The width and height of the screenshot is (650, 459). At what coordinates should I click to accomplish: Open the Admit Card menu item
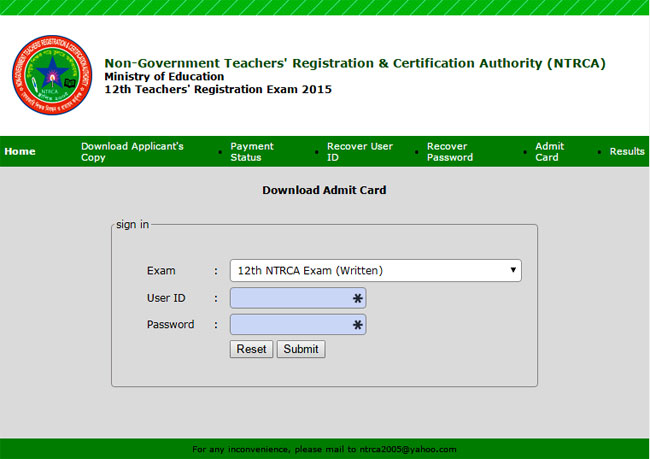coord(549,152)
